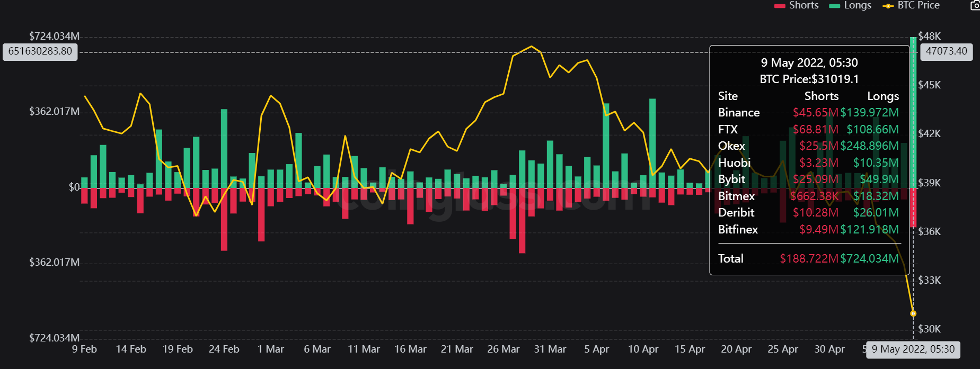Click Bybit longs value $49.9M
This screenshot has height=369, width=980.
click(879, 179)
